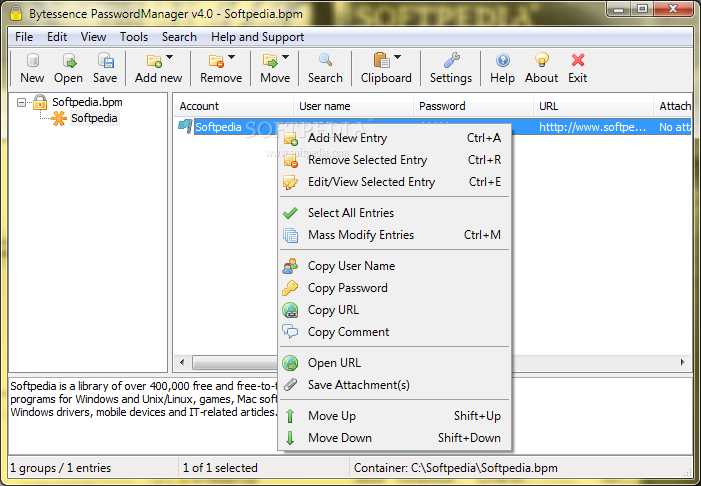
Task: Click the '1 of 1 selected' status text
Action: click(x=220, y=468)
